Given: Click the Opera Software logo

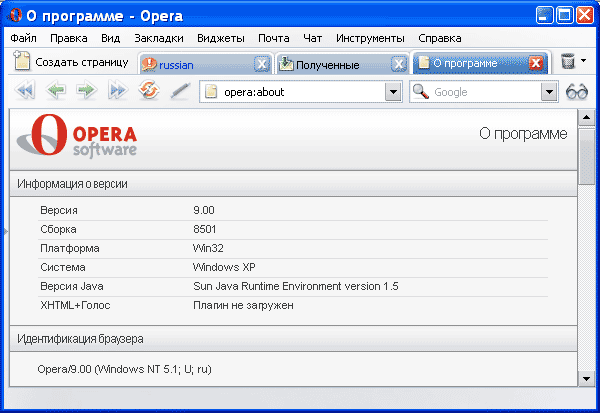Looking at the screenshot, I should pyautogui.click(x=77, y=135).
